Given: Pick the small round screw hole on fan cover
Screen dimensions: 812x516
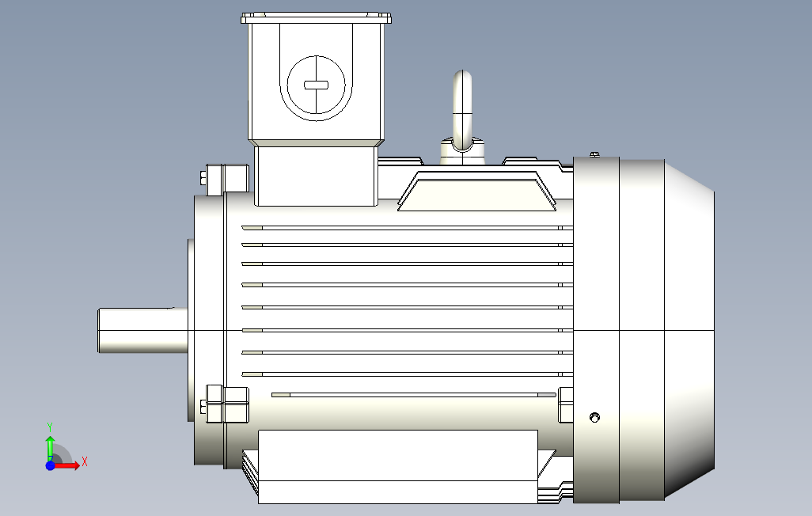Looking at the screenshot, I should (594, 417).
